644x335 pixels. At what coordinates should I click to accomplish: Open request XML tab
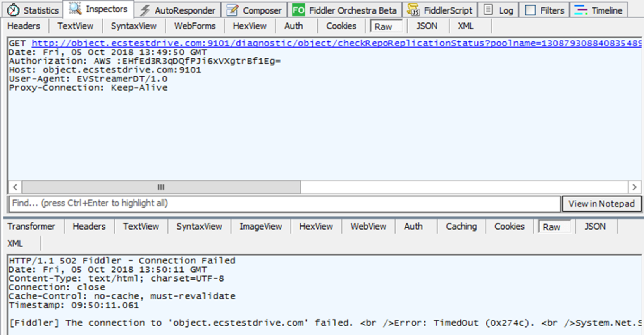click(465, 26)
